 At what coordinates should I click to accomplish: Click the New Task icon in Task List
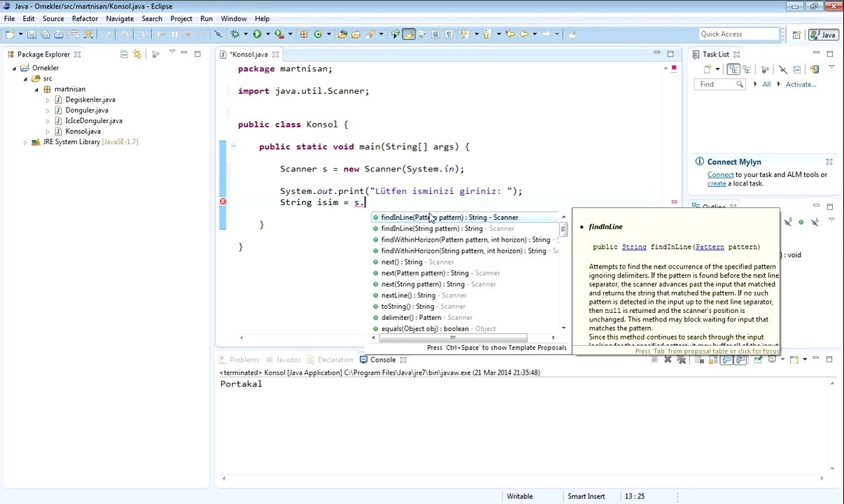tap(707, 69)
